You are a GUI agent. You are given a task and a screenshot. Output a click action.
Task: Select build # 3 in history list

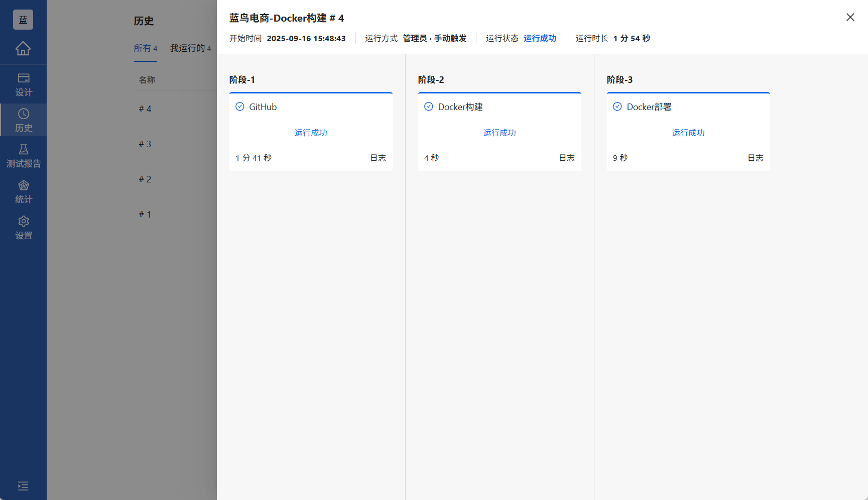(x=145, y=144)
